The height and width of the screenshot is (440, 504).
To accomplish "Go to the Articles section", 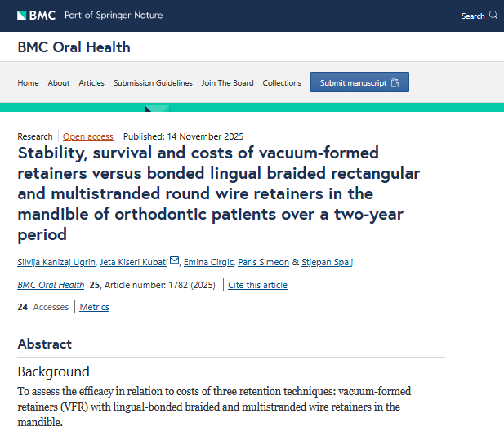I will pyautogui.click(x=91, y=83).
